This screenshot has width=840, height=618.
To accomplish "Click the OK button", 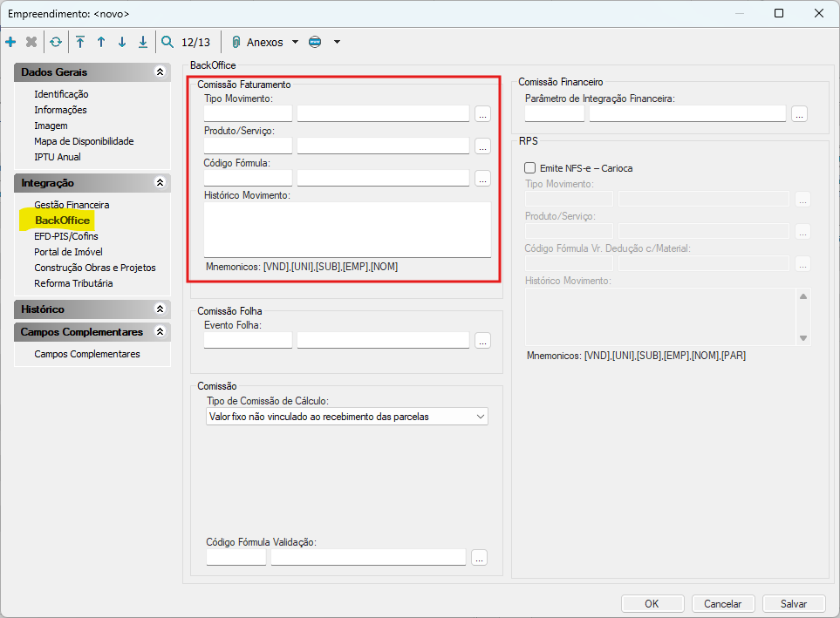I will pyautogui.click(x=652, y=603).
